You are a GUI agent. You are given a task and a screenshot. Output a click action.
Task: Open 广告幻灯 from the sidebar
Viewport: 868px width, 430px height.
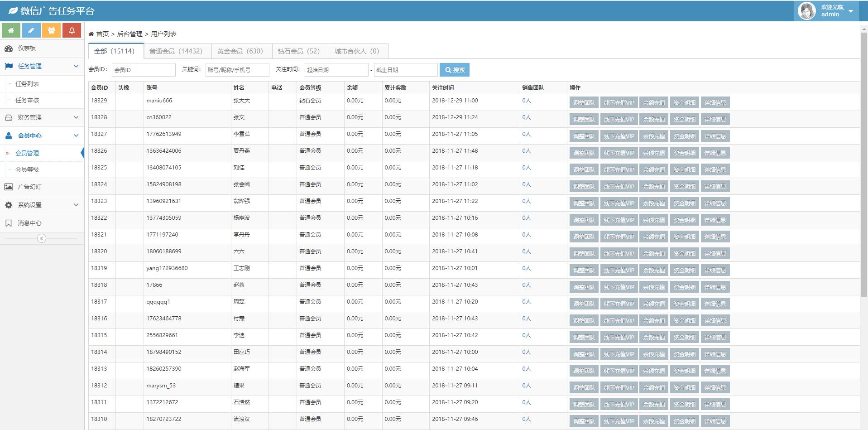29,187
